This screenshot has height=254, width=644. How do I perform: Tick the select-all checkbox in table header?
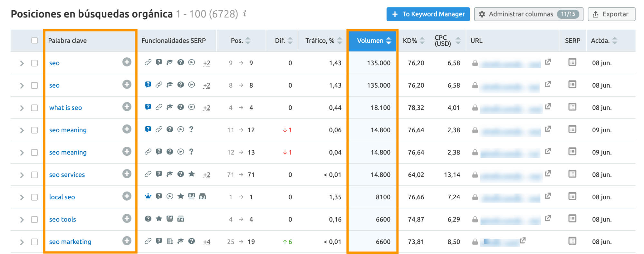coord(34,41)
